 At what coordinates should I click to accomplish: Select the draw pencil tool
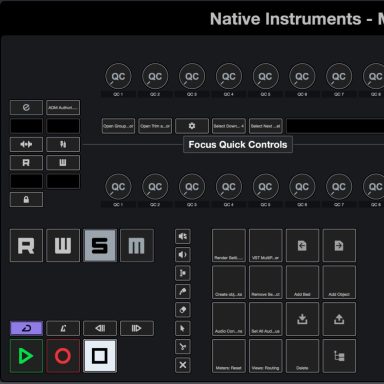pyautogui.click(x=183, y=291)
